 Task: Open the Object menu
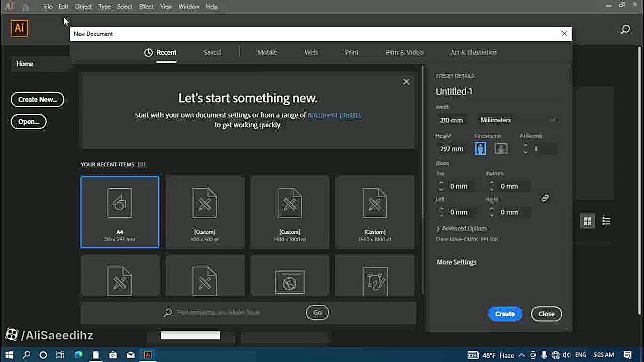83,7
